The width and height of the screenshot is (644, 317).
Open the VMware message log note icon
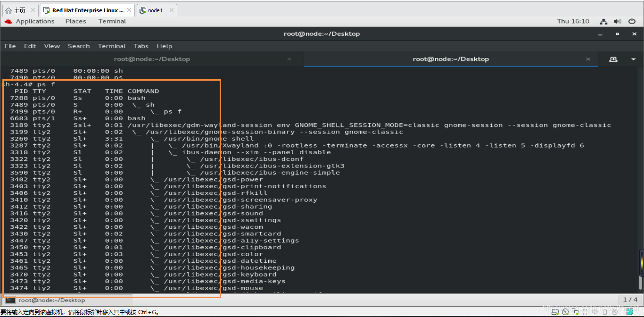click(x=629, y=312)
